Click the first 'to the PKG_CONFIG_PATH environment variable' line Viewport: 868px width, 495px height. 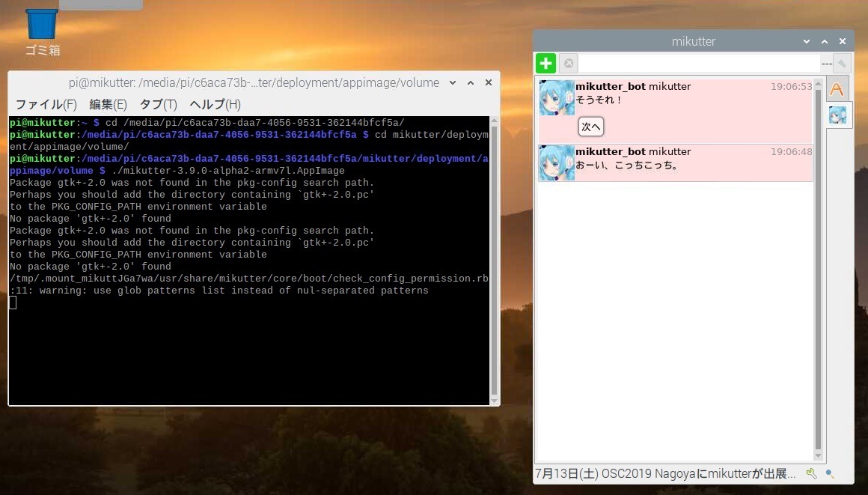138,206
